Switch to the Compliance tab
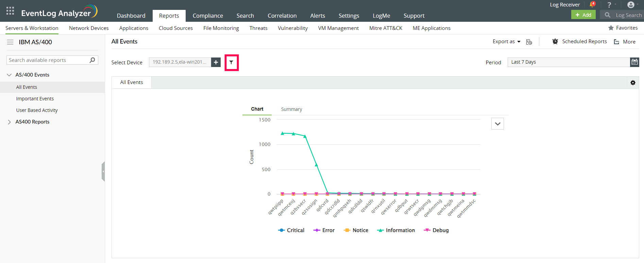644x263 pixels. pyautogui.click(x=208, y=16)
